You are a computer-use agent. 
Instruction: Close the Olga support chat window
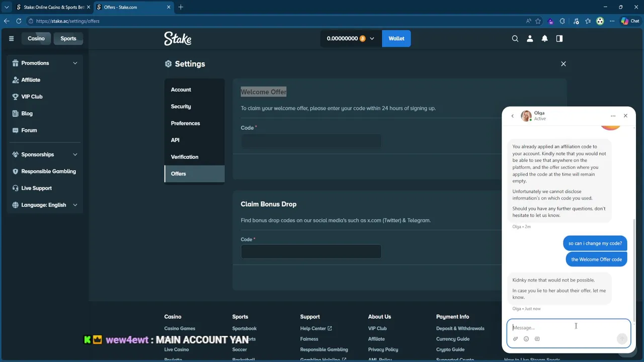click(x=625, y=116)
